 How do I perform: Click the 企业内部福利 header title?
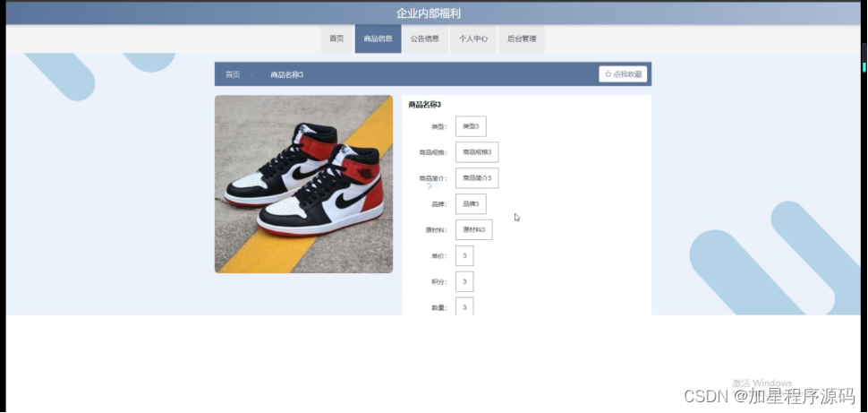[x=429, y=13]
